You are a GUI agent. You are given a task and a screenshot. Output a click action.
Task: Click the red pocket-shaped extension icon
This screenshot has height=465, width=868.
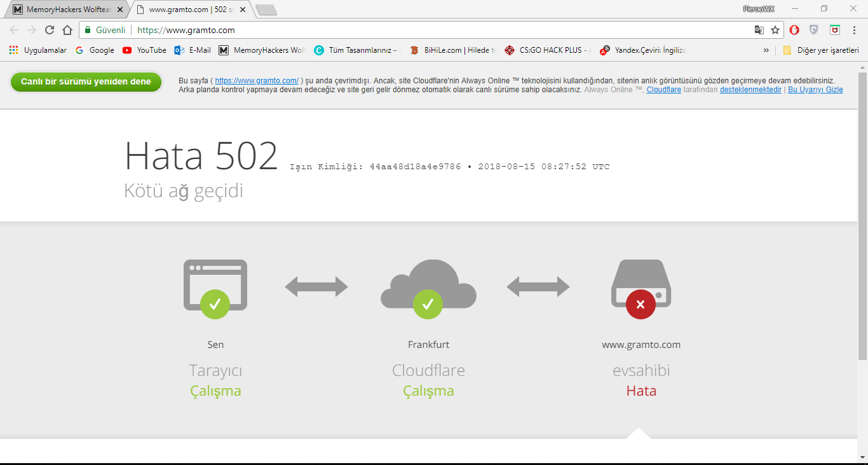[835, 30]
